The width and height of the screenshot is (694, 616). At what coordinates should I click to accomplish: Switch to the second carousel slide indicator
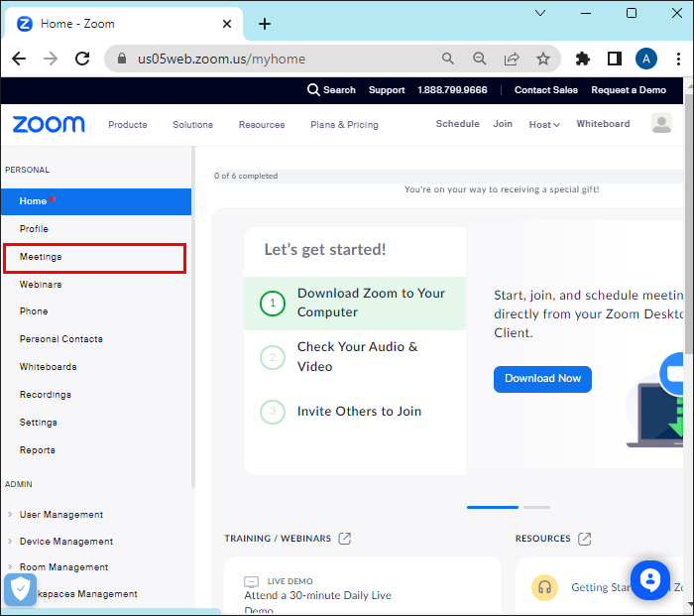537,508
